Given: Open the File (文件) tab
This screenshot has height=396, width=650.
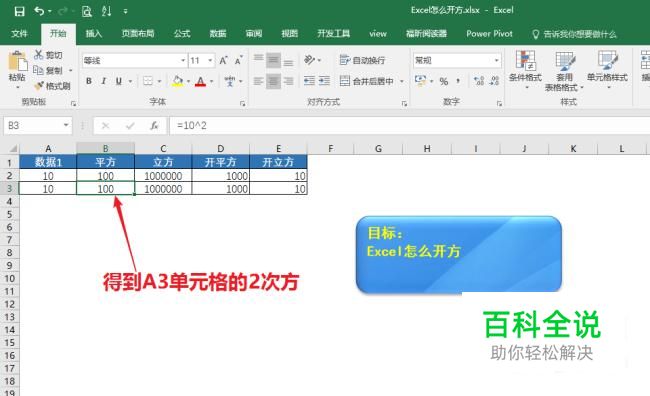Looking at the screenshot, I should click(x=19, y=34).
